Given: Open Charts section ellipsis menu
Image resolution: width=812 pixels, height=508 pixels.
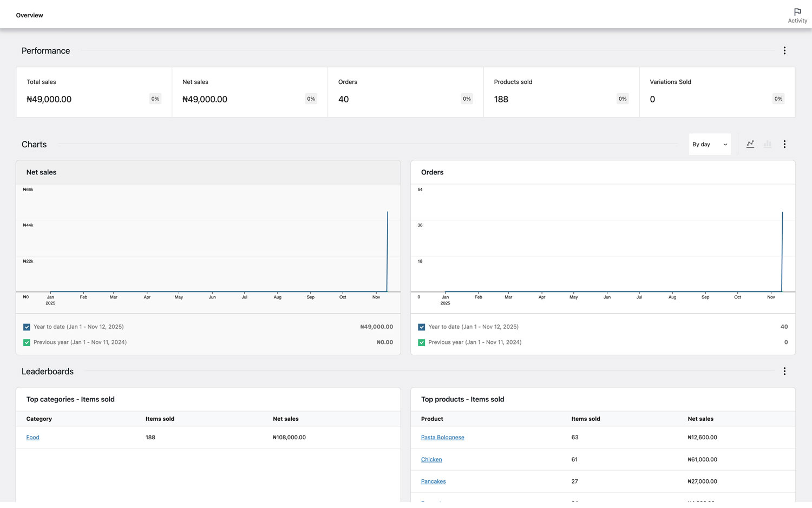Looking at the screenshot, I should [784, 145].
